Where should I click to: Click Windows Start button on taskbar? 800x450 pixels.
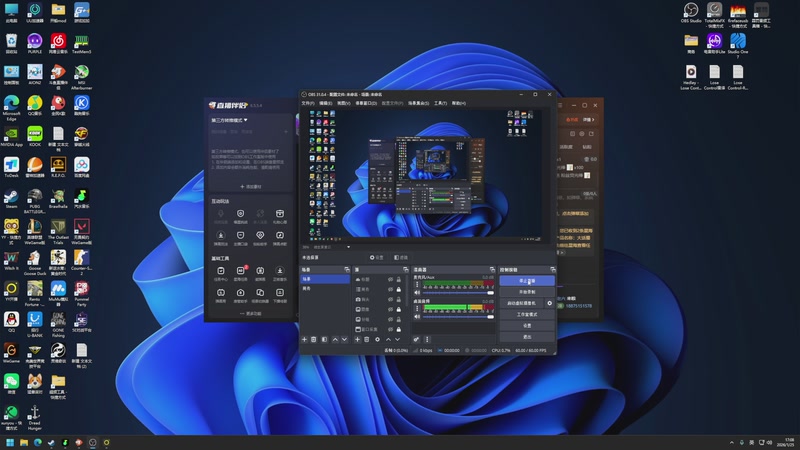pyautogui.click(x=10, y=442)
